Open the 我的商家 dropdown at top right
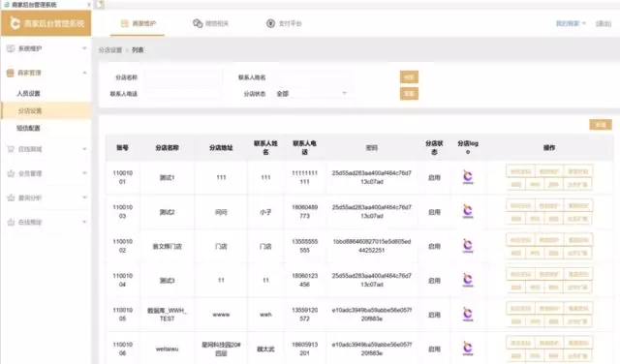The image size is (620, 364). coord(571,23)
